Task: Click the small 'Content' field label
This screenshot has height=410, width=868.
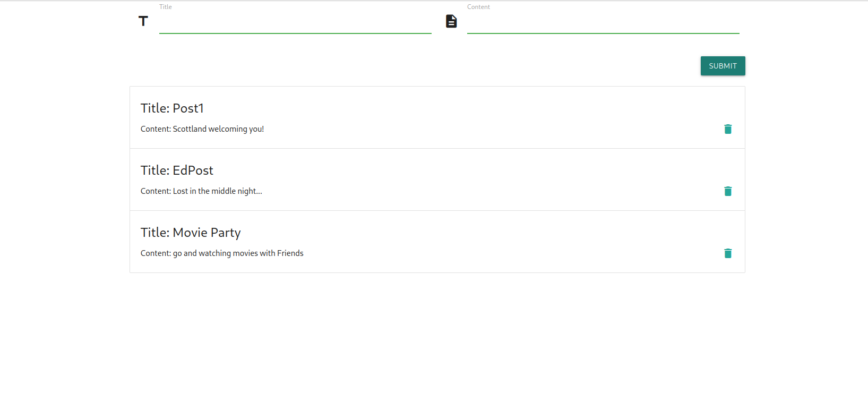Action: point(478,7)
